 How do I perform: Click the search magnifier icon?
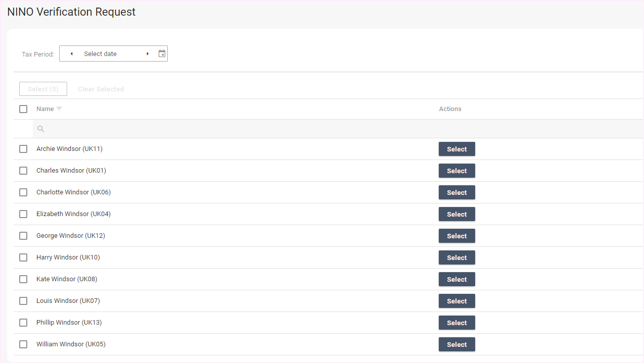[x=41, y=129]
